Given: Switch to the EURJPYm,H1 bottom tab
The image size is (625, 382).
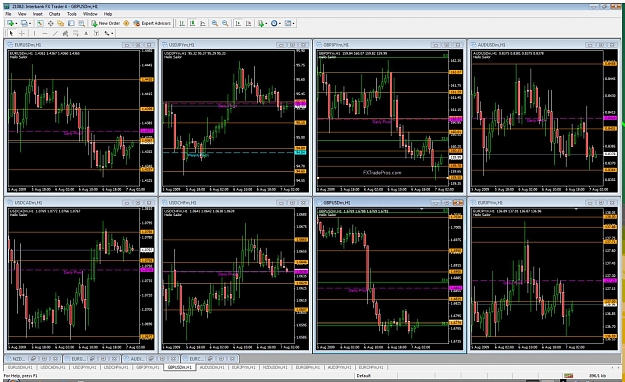Looking at the screenshot, I should 244,367.
